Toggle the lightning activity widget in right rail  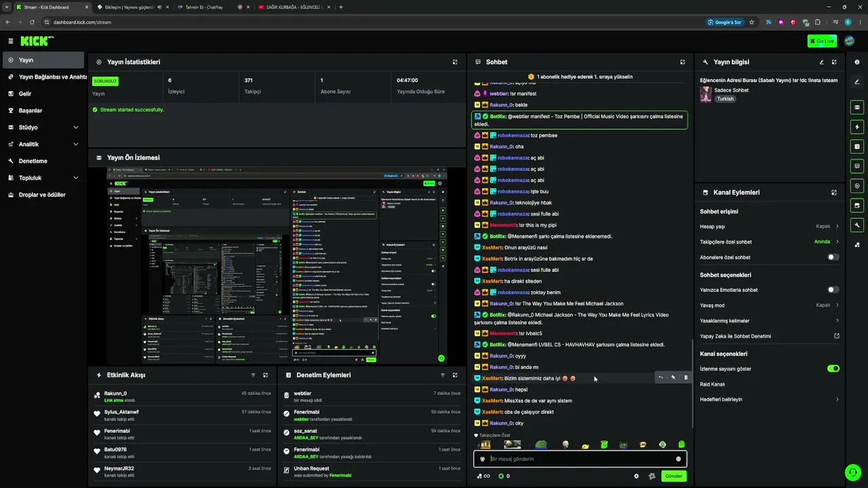click(x=857, y=127)
